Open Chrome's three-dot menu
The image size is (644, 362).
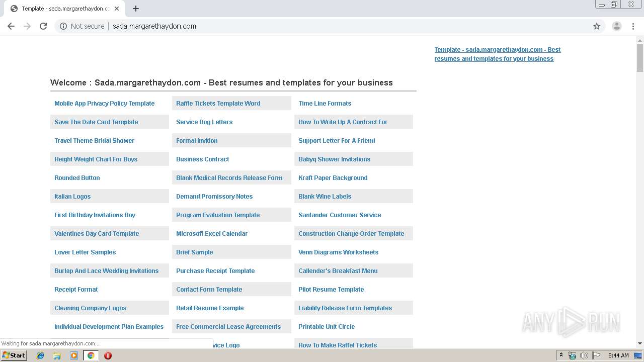(x=633, y=26)
